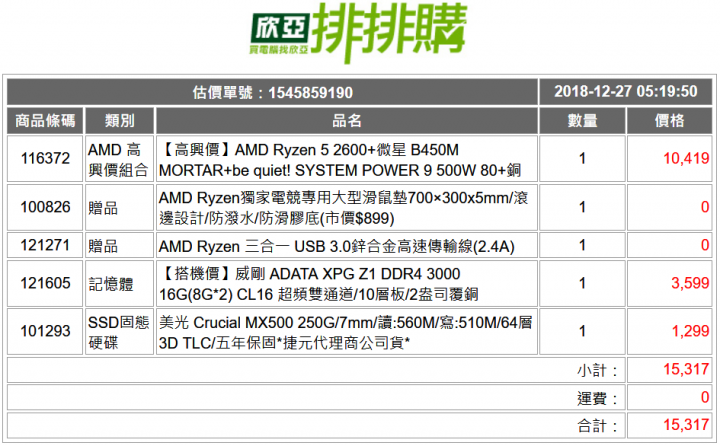Select quote number 估價單號：1545859190
720x446 pixels.
pos(273,93)
